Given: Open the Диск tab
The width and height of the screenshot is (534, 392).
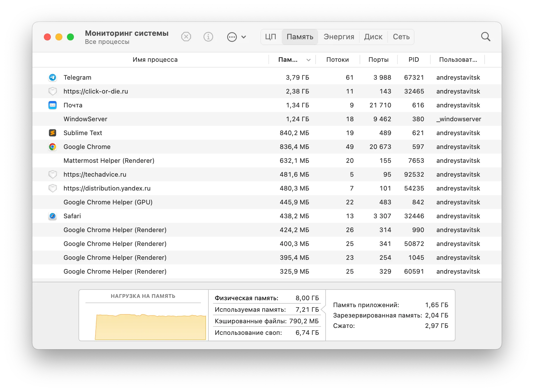Looking at the screenshot, I should (373, 37).
